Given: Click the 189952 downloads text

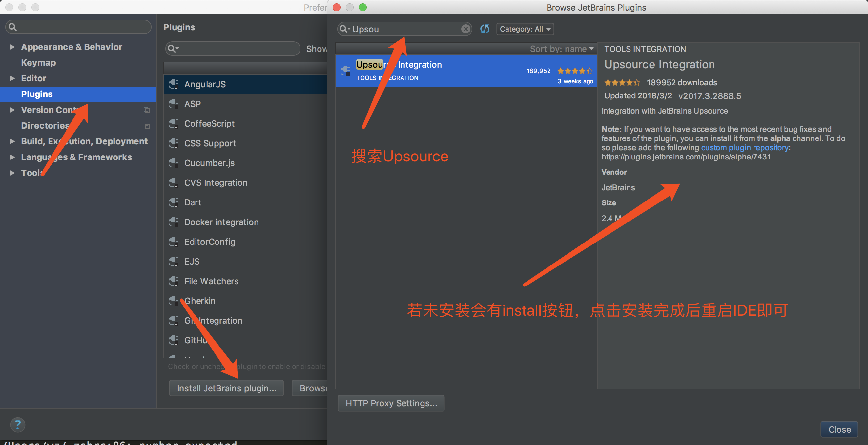Looking at the screenshot, I should (682, 83).
